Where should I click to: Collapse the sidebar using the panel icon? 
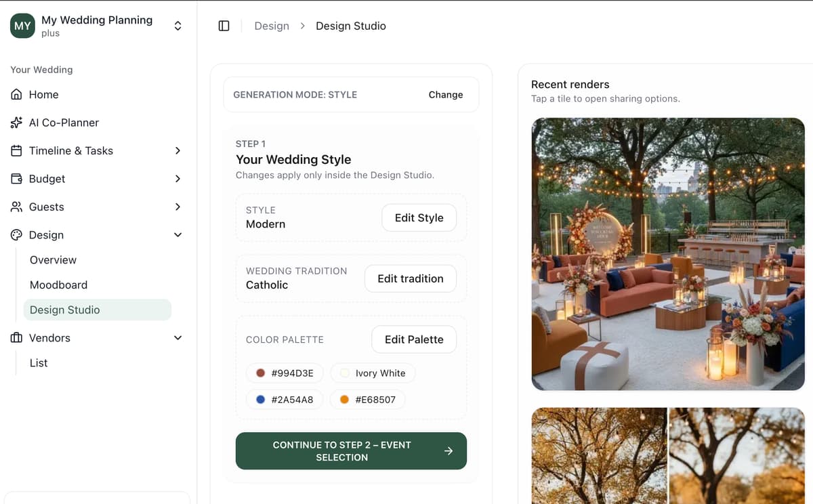[x=224, y=25]
